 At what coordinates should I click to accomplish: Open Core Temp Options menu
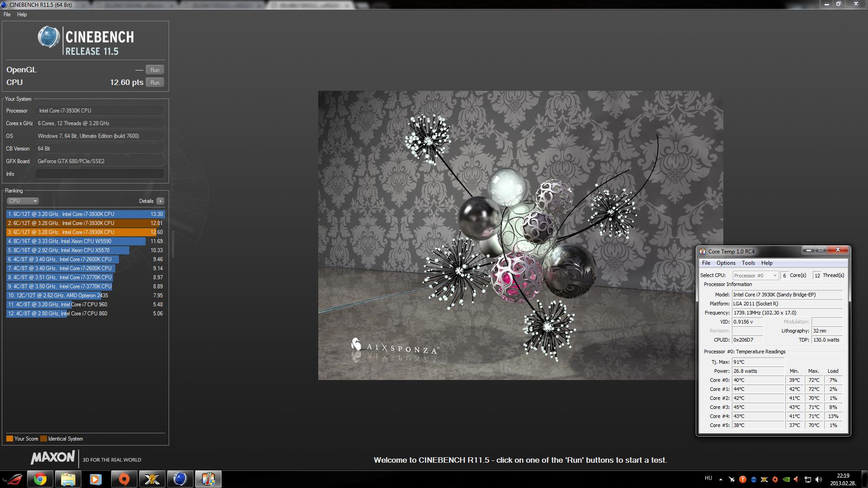pos(726,263)
